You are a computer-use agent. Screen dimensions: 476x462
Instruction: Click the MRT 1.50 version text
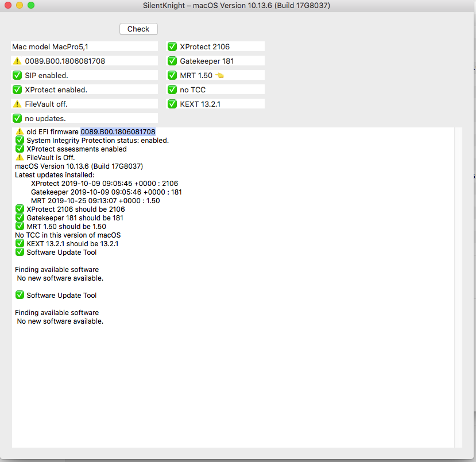pos(196,76)
